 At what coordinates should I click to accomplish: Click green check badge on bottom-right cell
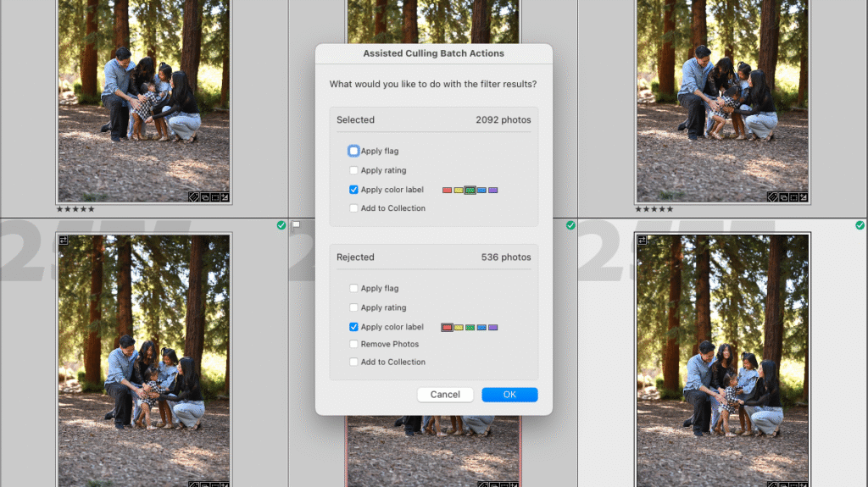click(860, 225)
